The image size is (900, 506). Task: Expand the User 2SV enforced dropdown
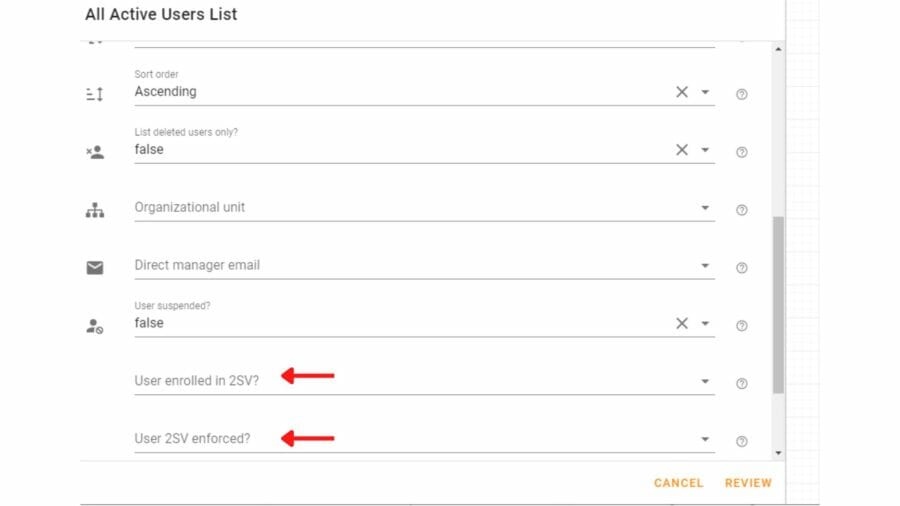click(x=705, y=439)
